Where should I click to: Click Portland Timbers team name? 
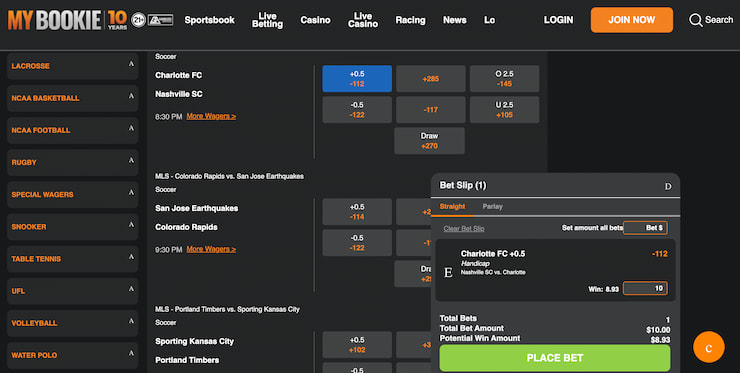tap(187, 360)
